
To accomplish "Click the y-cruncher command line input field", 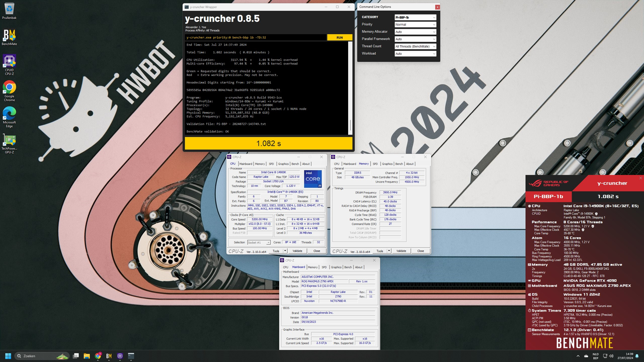I will [256, 37].
